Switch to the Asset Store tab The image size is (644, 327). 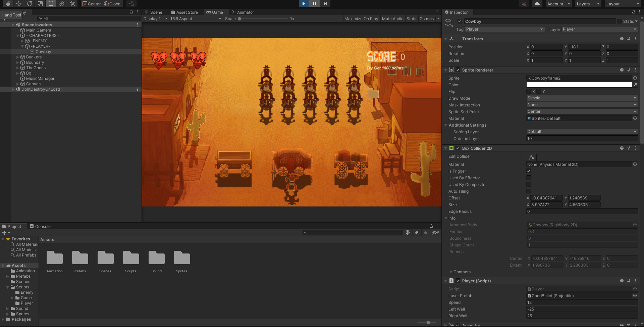pyautogui.click(x=184, y=12)
